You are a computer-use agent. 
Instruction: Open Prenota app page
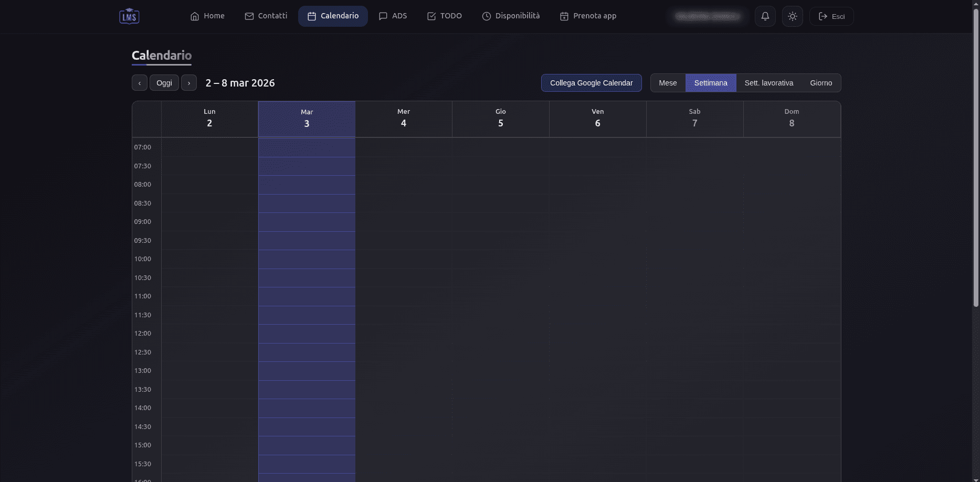click(x=588, y=16)
